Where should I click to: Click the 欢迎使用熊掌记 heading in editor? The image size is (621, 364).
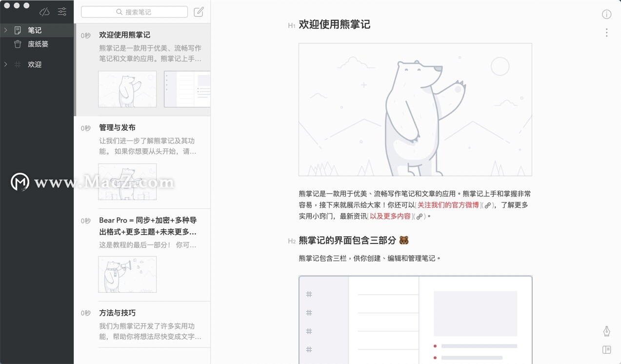pyautogui.click(x=335, y=24)
